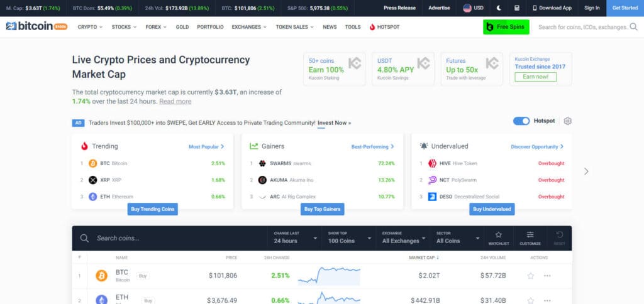Image resolution: width=644 pixels, height=304 pixels.
Task: Click the DESO coin icon
Action: point(432,197)
